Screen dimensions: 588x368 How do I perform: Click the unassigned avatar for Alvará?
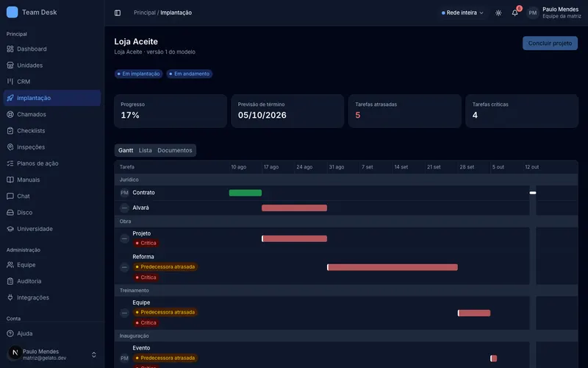(x=124, y=208)
